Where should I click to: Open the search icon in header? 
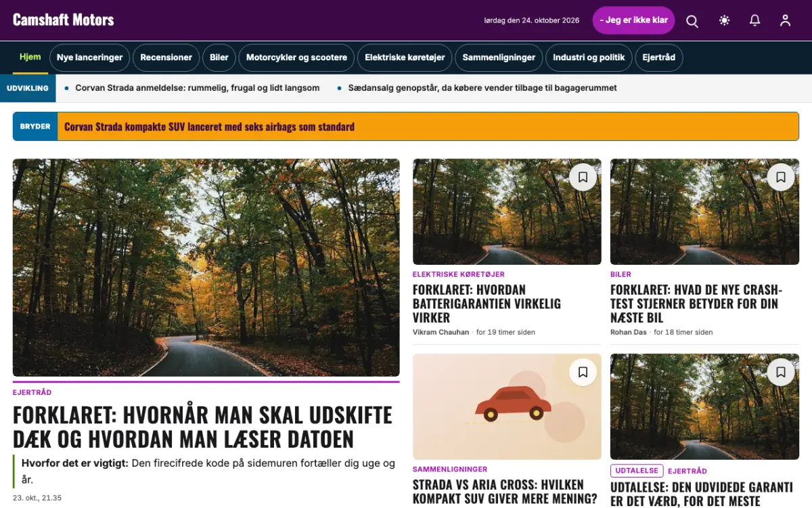coord(692,21)
